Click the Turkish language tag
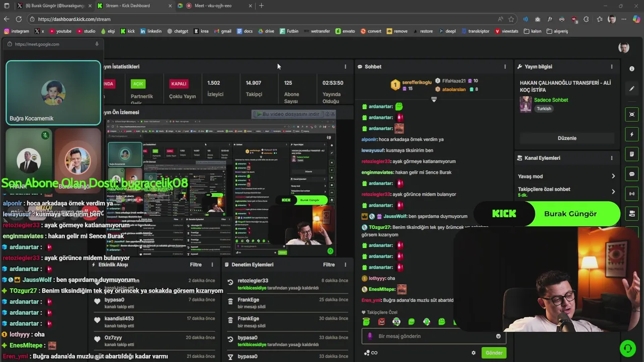Screen dimensions: 644x362 pyautogui.click(x=544, y=109)
